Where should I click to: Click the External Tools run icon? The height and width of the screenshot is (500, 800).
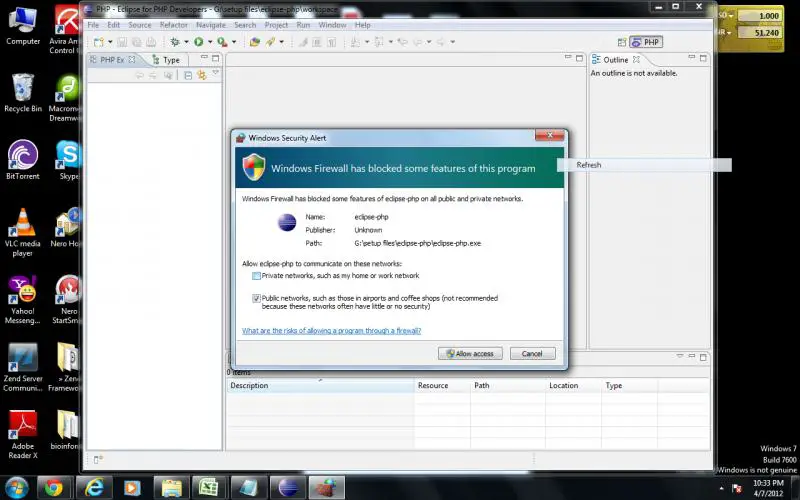point(222,42)
